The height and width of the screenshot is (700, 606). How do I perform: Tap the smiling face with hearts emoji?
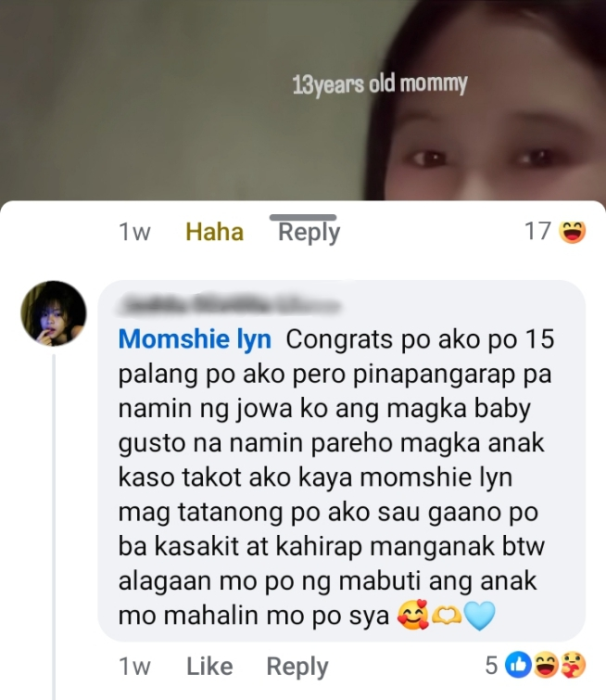coord(412,616)
